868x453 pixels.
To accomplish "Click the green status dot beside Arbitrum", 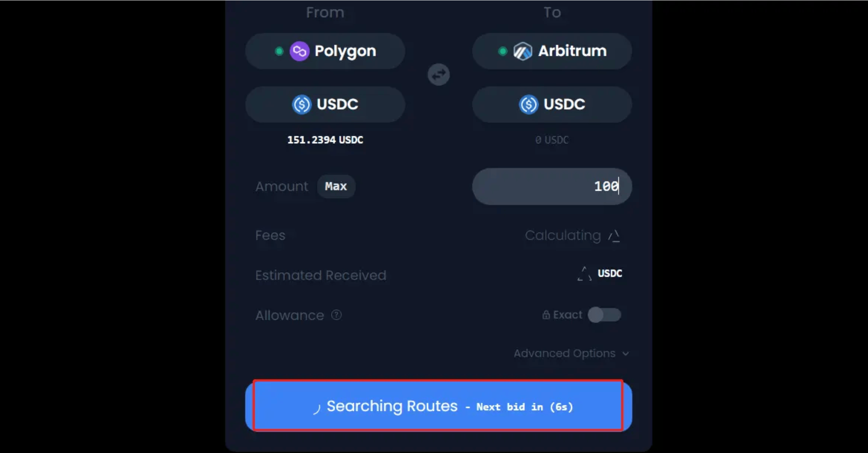I will point(502,51).
